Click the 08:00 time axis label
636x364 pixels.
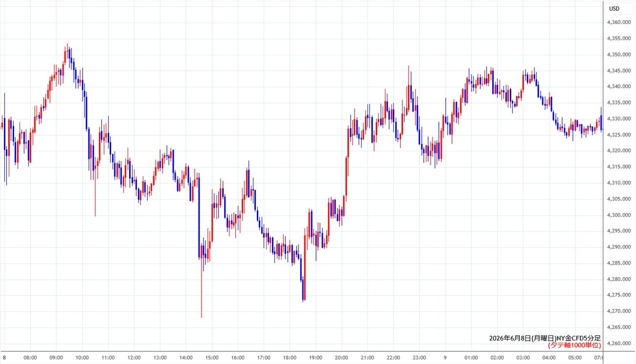(30, 358)
